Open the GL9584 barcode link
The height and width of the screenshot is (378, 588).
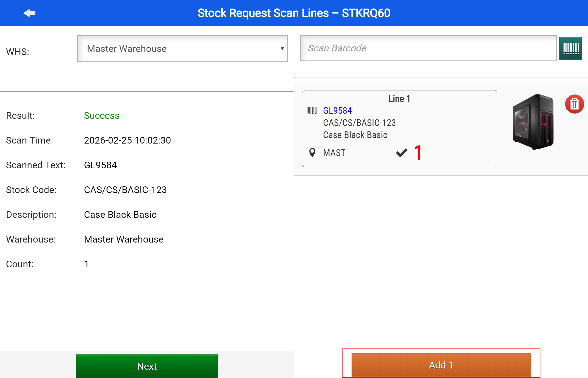click(x=337, y=111)
